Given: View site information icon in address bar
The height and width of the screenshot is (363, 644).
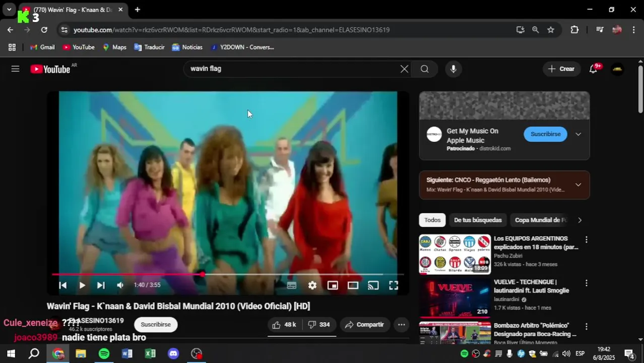Looking at the screenshot, I should pos(64,30).
